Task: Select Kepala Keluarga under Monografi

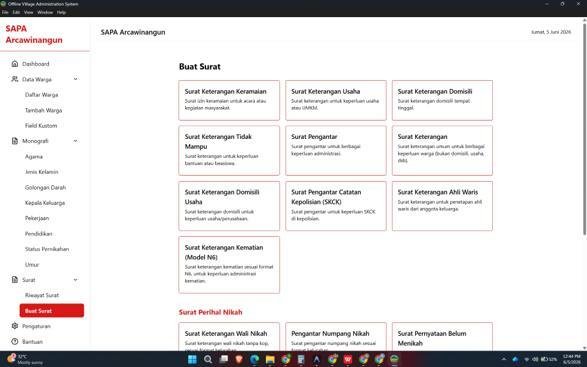Action: coord(45,203)
